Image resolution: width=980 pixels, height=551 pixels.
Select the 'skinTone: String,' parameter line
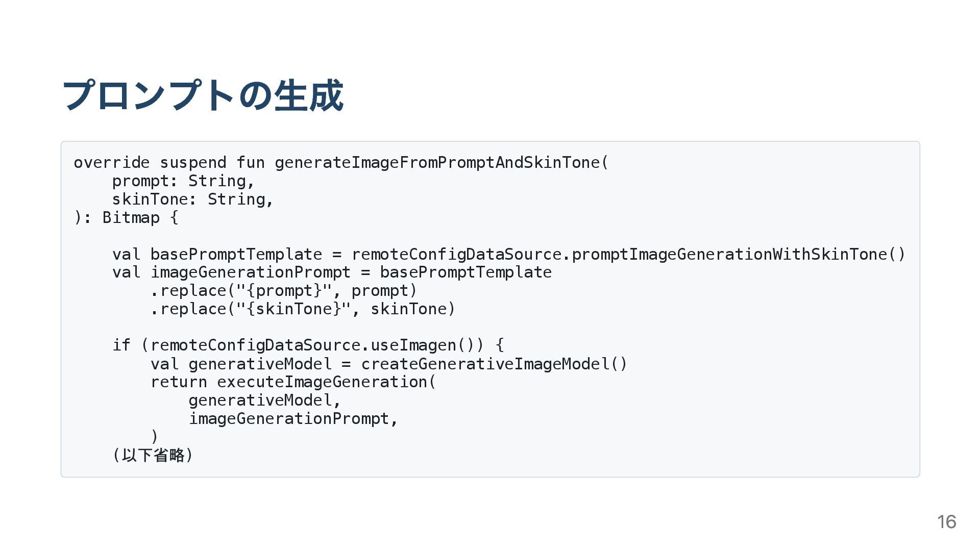click(x=193, y=199)
